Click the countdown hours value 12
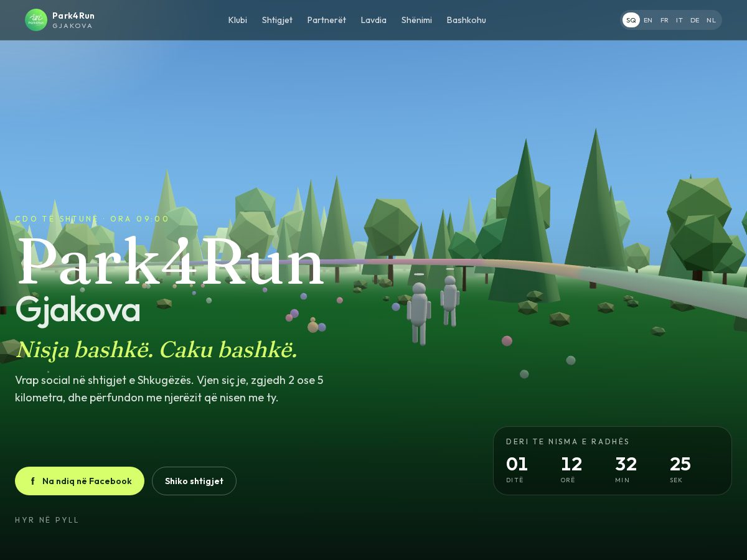The width and height of the screenshot is (747, 560). 571,464
